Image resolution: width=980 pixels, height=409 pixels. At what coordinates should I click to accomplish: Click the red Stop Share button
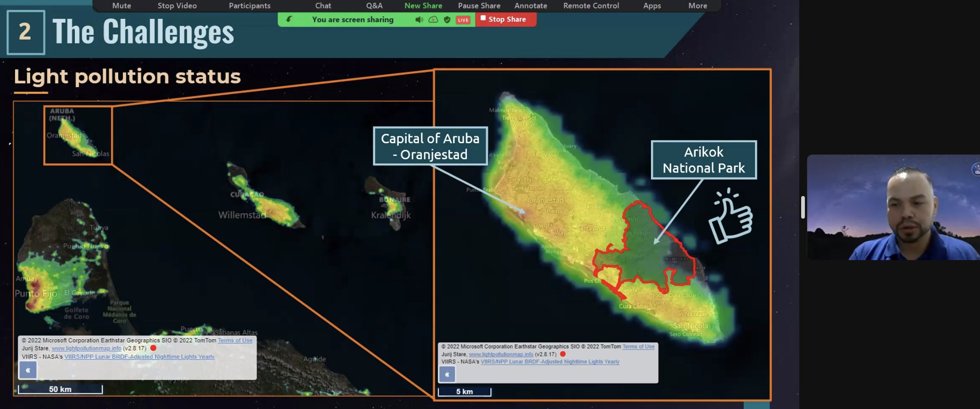pos(506,19)
